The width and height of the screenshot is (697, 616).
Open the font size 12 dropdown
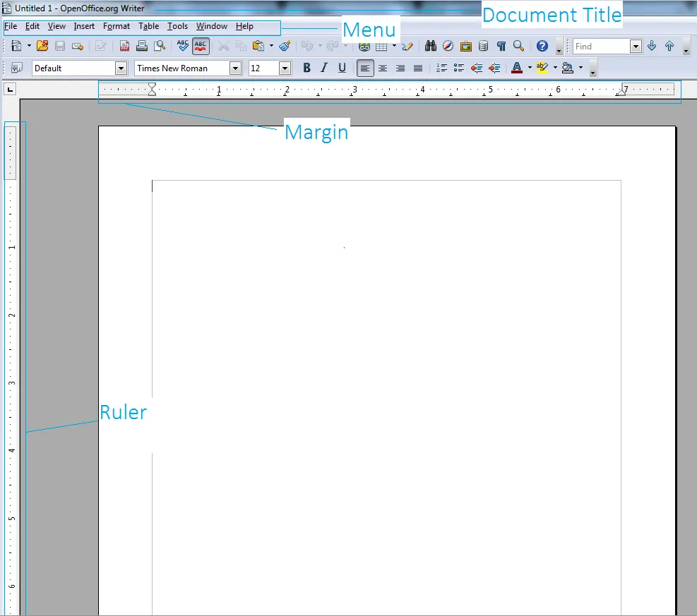point(285,68)
